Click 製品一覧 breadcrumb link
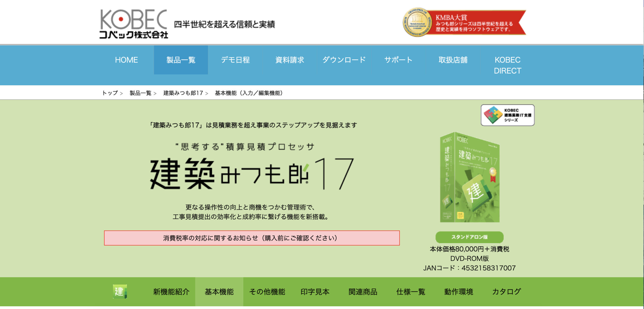 [x=140, y=93]
